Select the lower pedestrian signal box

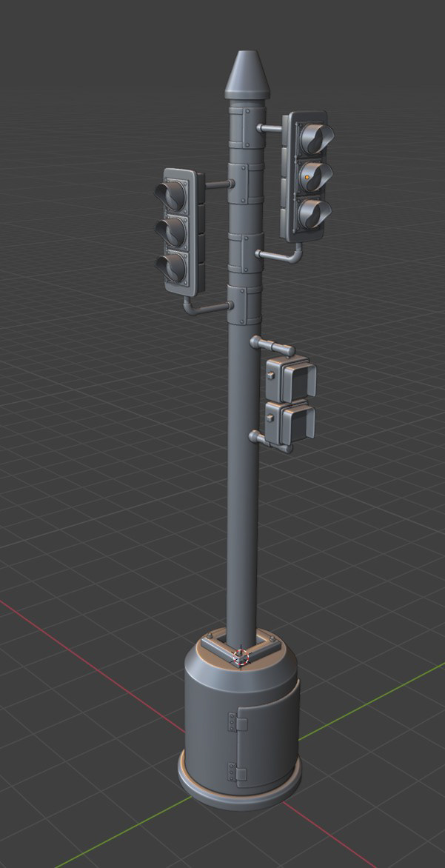tap(290, 422)
